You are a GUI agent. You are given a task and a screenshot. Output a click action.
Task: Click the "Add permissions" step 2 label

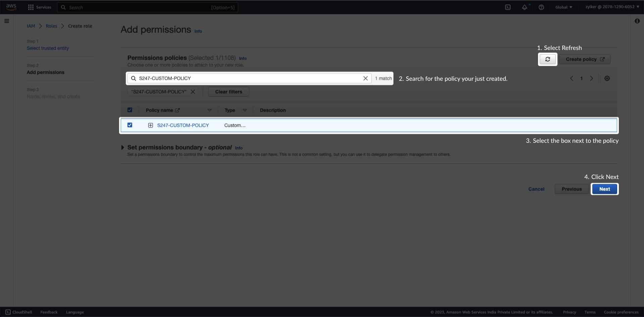(46, 72)
